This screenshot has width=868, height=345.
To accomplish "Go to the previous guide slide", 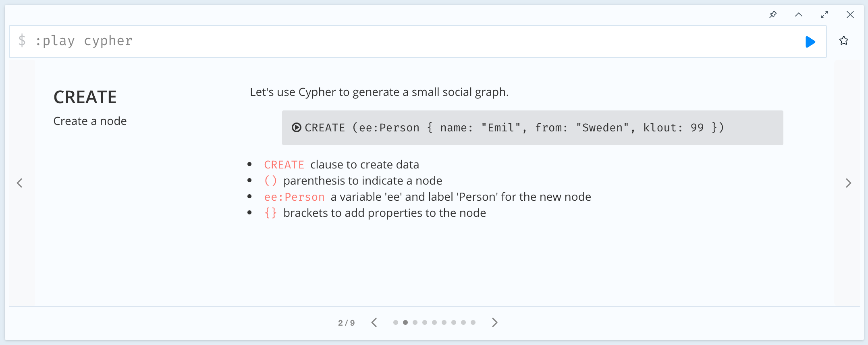I will [20, 183].
